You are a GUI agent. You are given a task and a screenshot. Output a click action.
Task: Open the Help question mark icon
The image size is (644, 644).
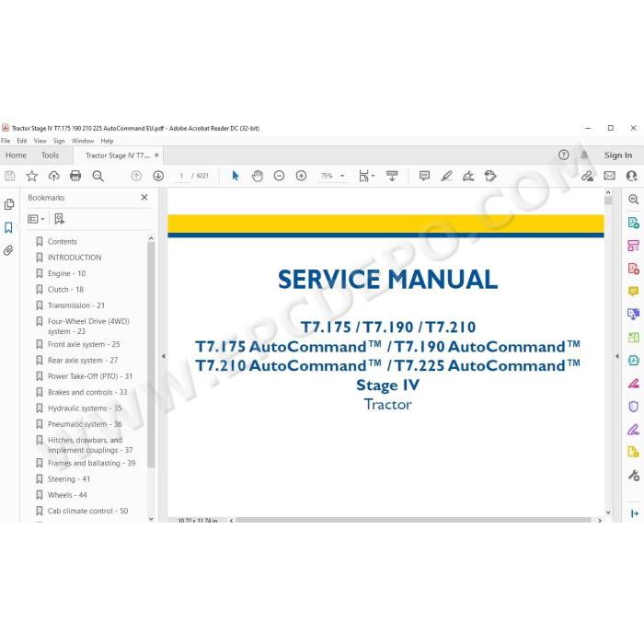563,155
